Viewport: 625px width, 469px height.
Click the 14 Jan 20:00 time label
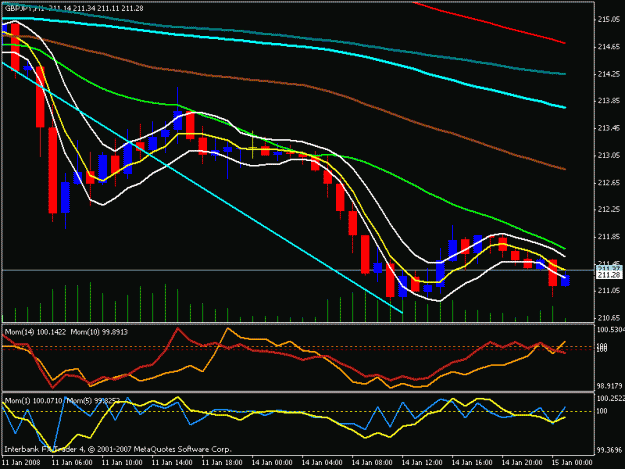(x=522, y=463)
